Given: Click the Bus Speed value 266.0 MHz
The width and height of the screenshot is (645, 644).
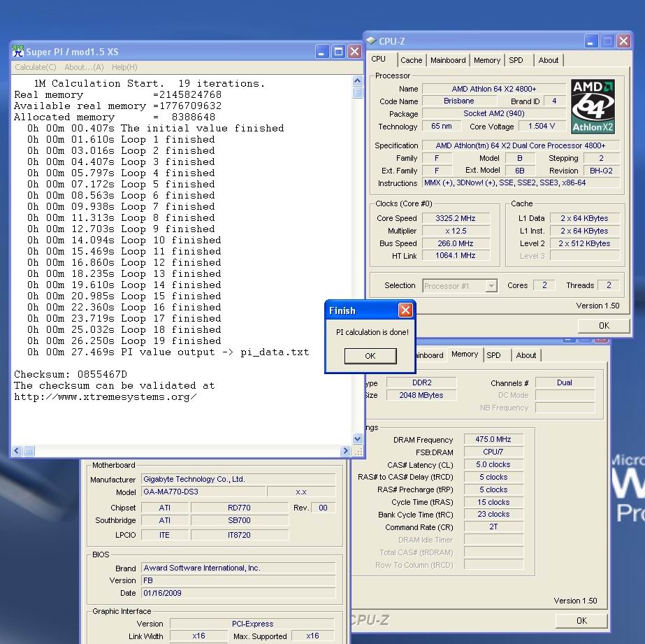Looking at the screenshot, I should coord(456,243).
